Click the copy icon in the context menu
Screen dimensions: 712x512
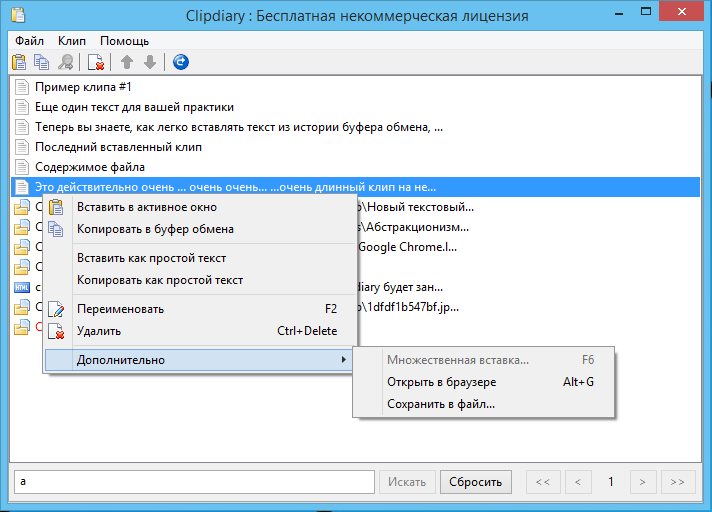(56, 229)
